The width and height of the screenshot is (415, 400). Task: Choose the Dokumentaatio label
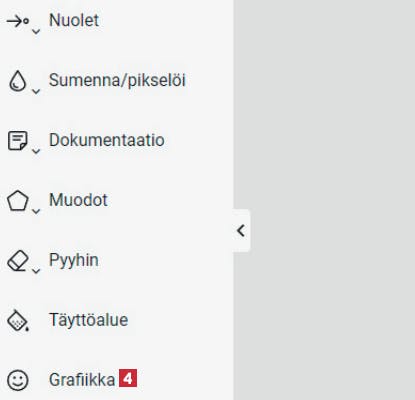coord(107,140)
